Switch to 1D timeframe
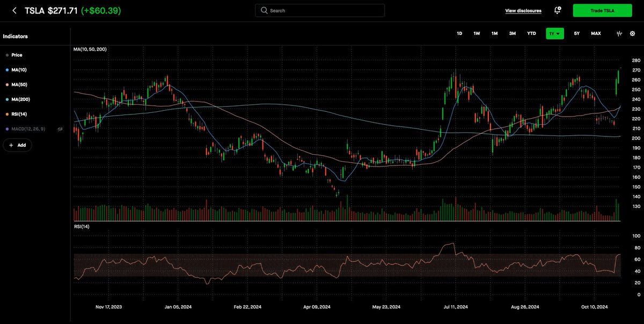The width and height of the screenshot is (644, 324). (459, 33)
